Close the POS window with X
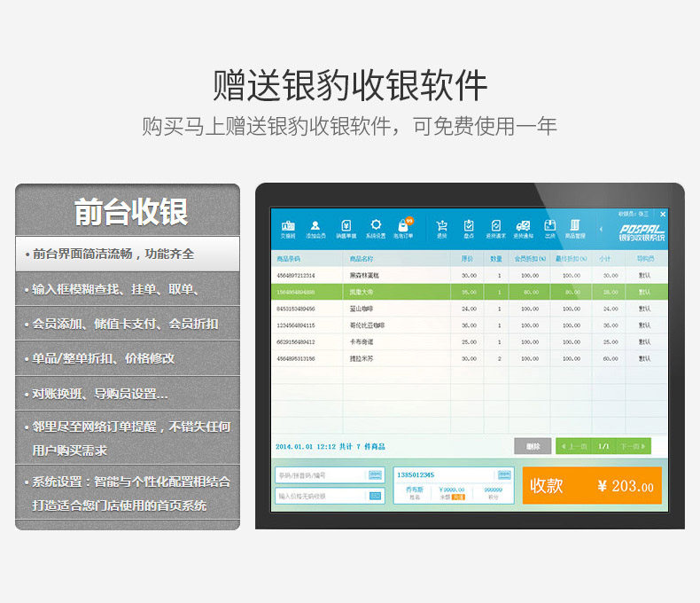The width and height of the screenshot is (700, 603). coord(663,214)
